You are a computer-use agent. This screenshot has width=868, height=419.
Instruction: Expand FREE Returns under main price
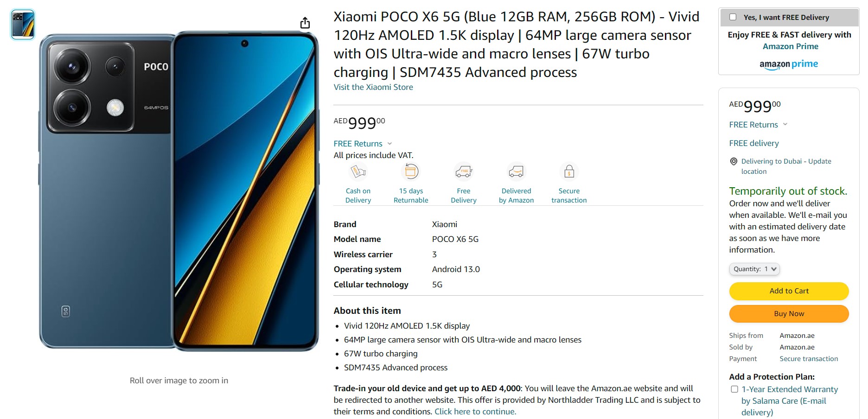363,144
